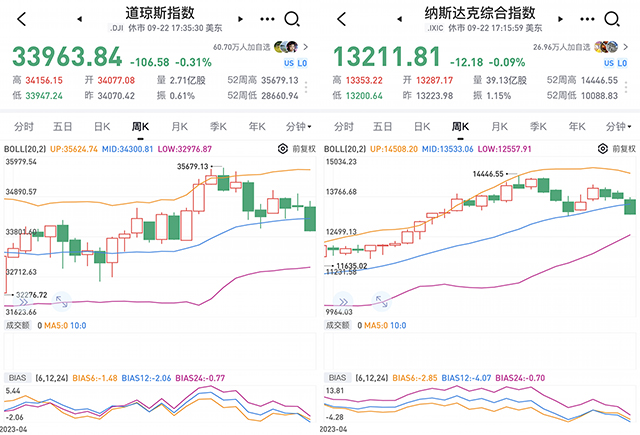Image resolution: width=640 pixels, height=435 pixels.
Task: Show next stock after 纳斯达克综合指数
Action: [x=560, y=19]
